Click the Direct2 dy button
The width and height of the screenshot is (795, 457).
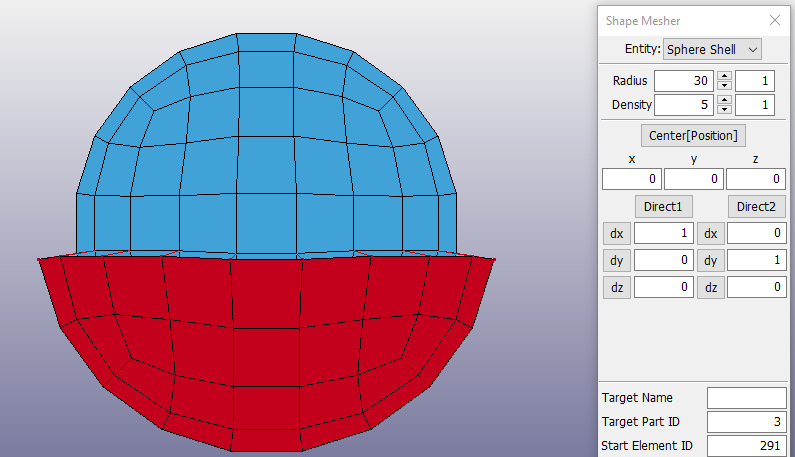pyautogui.click(x=710, y=260)
